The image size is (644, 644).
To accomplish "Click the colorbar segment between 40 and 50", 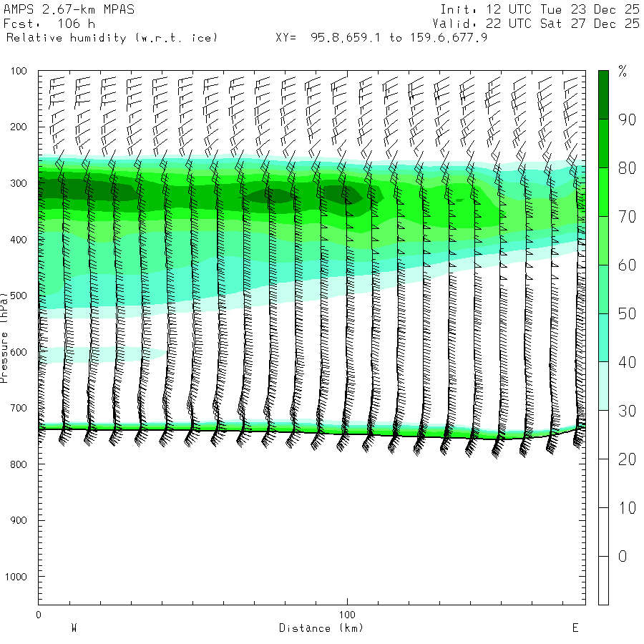I will click(x=603, y=338).
